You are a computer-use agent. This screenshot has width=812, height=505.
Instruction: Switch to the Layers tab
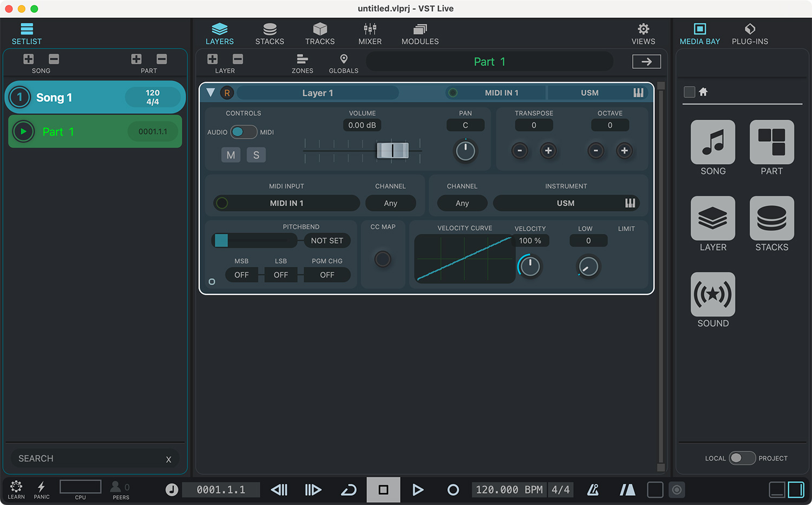tap(220, 32)
